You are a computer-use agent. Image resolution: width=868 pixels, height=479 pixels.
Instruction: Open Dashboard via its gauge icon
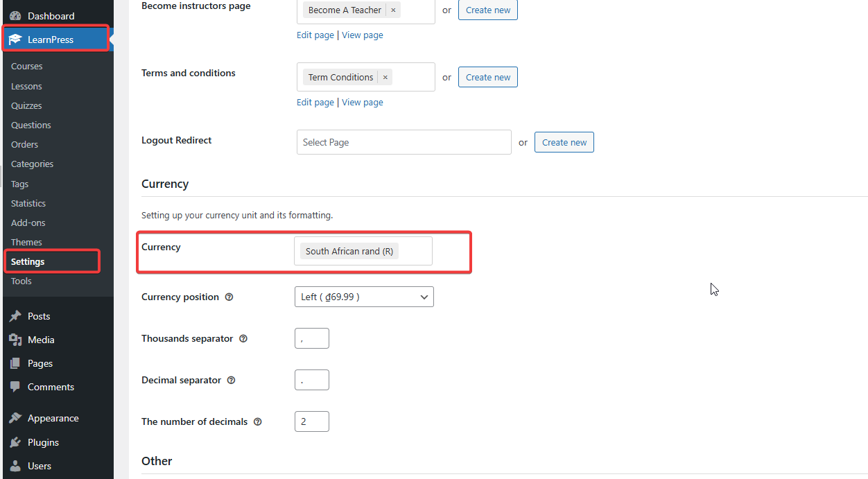point(15,16)
